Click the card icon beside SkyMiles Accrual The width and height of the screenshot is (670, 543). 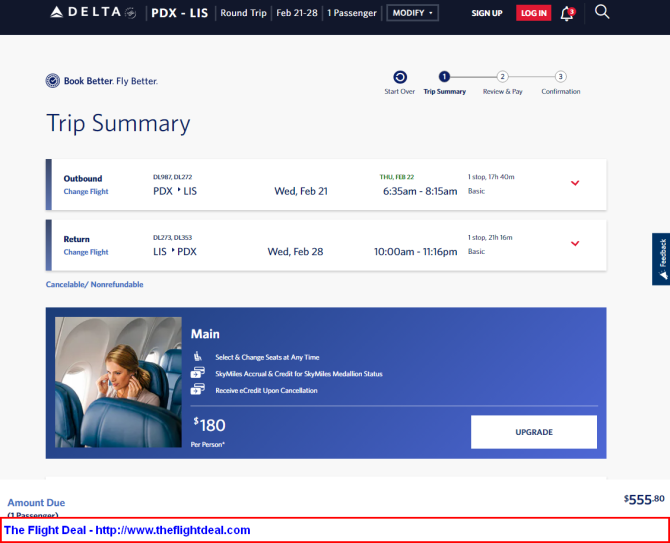click(x=197, y=373)
